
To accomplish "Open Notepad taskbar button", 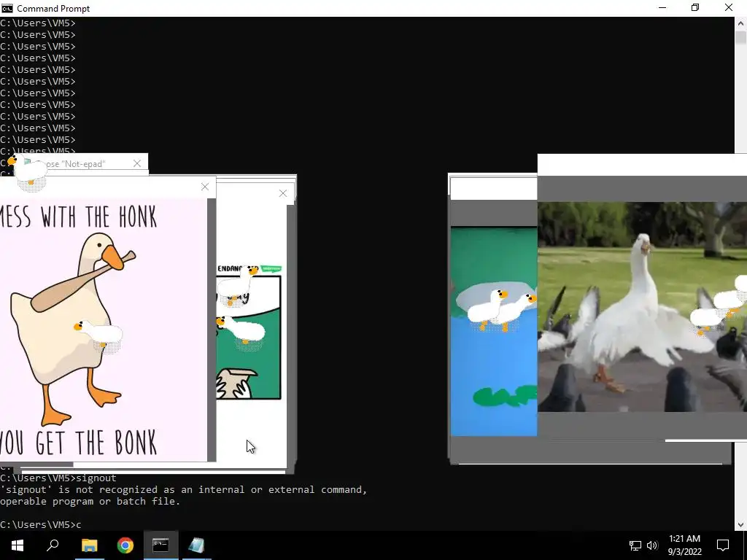I will coord(196,545).
